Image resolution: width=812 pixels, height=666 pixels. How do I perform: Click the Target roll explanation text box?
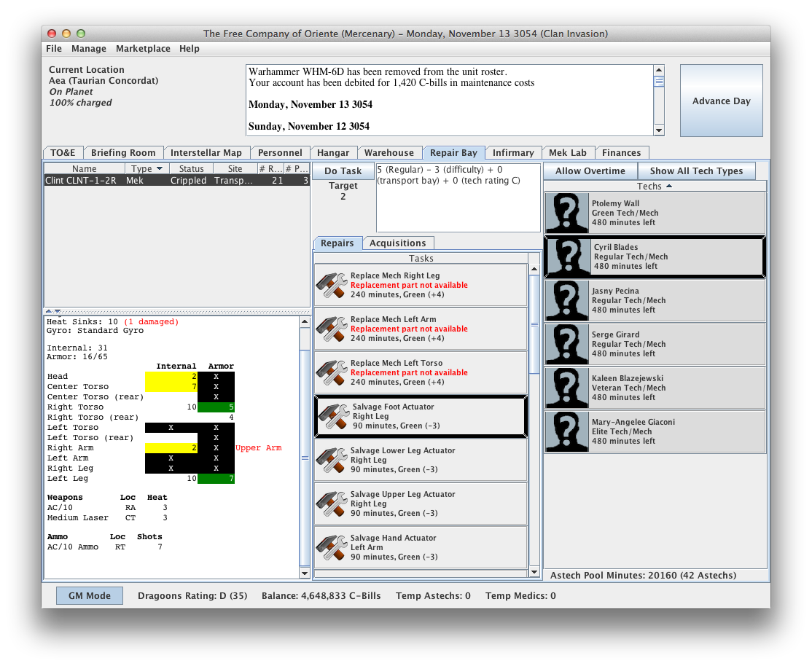click(x=458, y=197)
